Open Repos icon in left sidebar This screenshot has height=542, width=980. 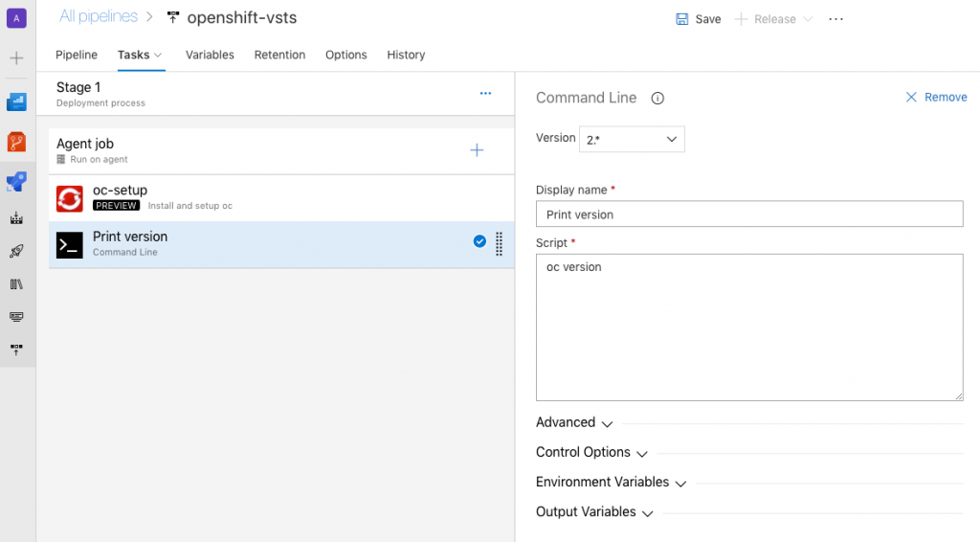click(17, 142)
